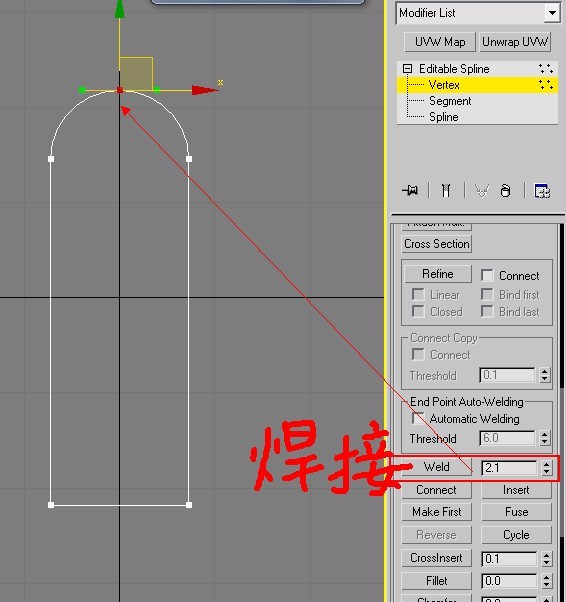Screen dimensions: 566x602
Task: Click the CrossInsert field showing 0.1
Action: (509, 559)
